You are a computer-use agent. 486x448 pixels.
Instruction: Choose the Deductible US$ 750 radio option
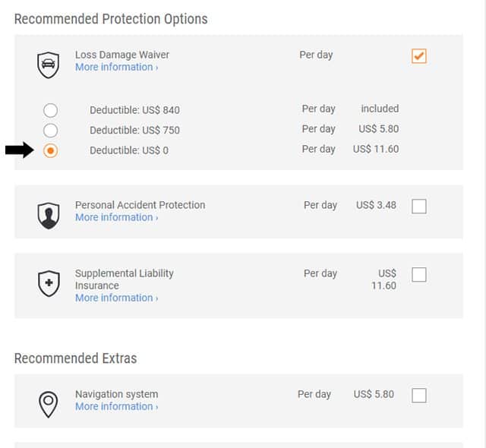[x=51, y=131]
